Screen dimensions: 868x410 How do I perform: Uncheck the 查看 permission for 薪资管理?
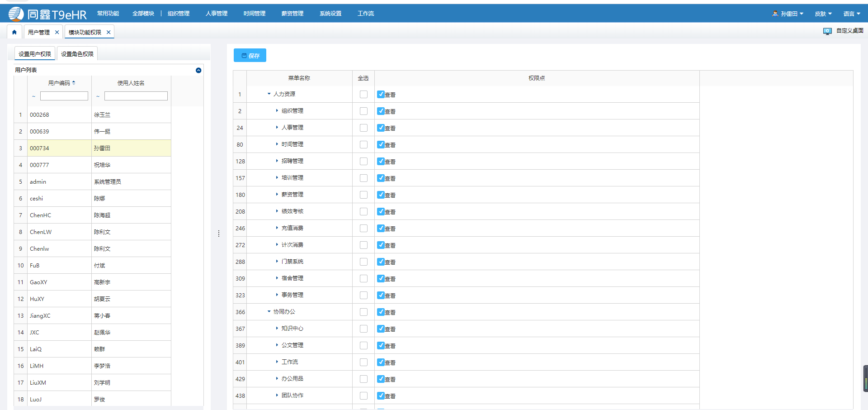[381, 195]
